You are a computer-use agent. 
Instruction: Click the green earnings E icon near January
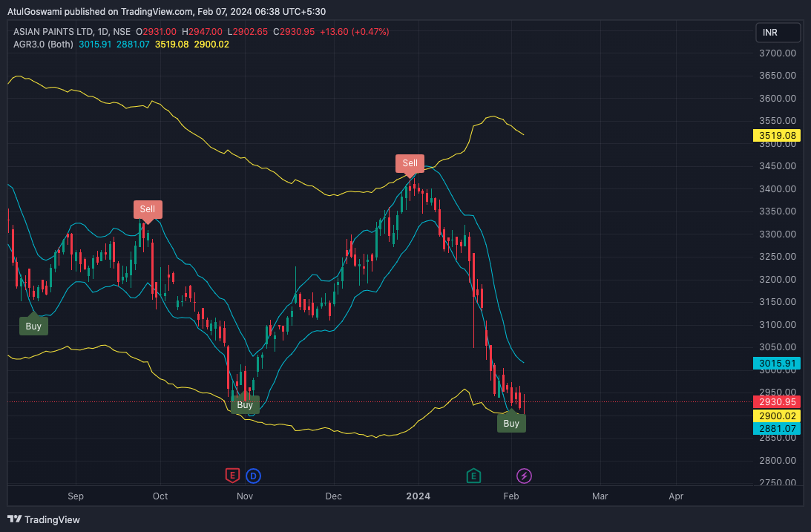[x=473, y=476]
